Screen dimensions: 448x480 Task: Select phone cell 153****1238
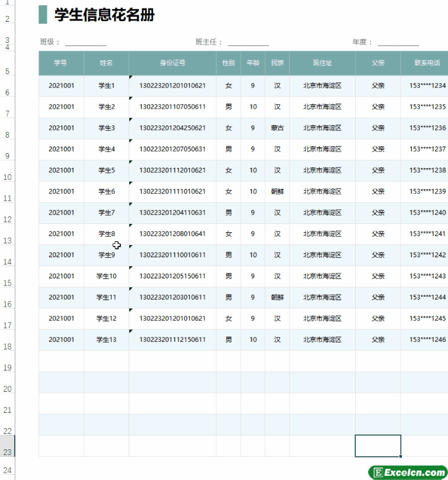[x=424, y=170]
